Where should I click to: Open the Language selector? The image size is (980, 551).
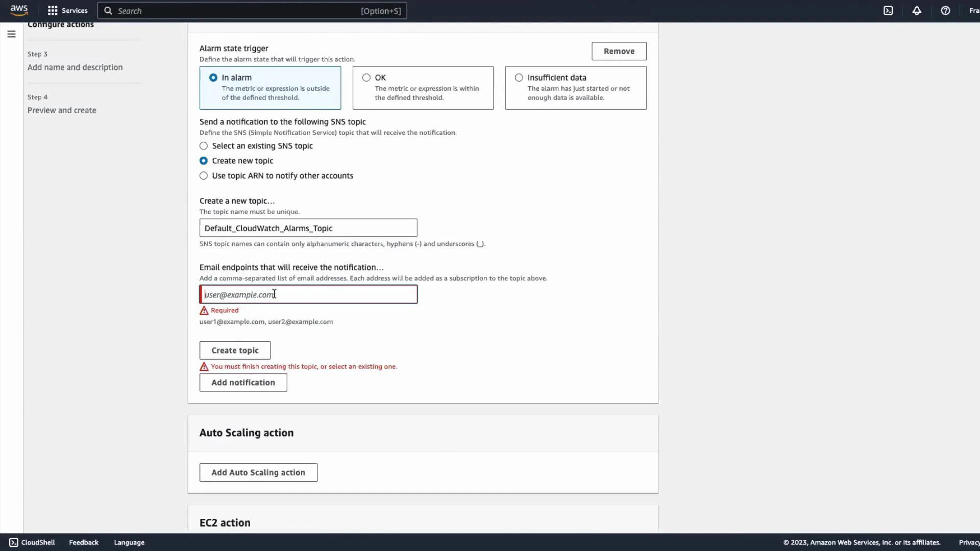click(129, 542)
